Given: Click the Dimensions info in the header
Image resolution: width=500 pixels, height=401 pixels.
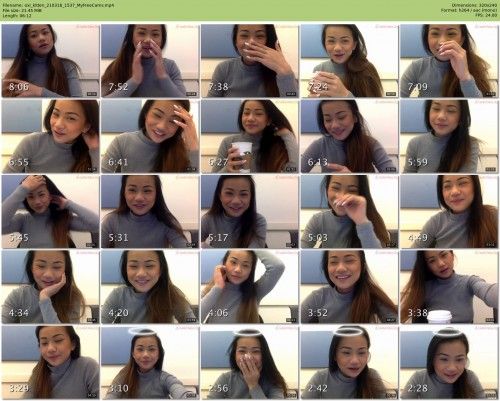Looking at the screenshot, I should click(475, 5).
